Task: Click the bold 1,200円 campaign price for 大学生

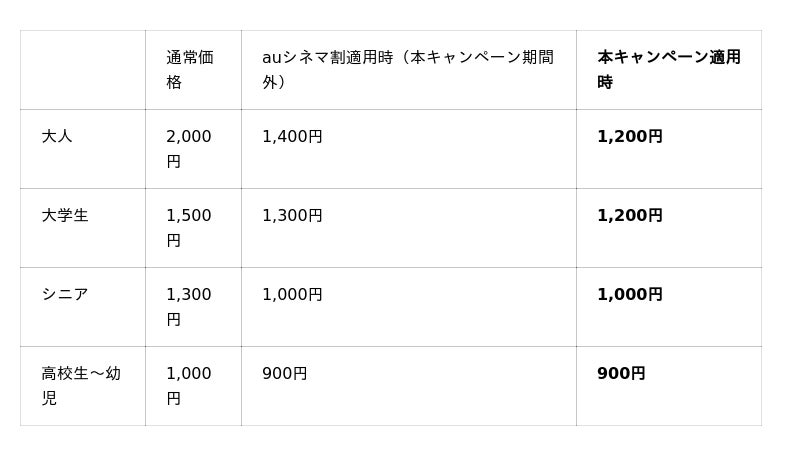Action: point(630,215)
